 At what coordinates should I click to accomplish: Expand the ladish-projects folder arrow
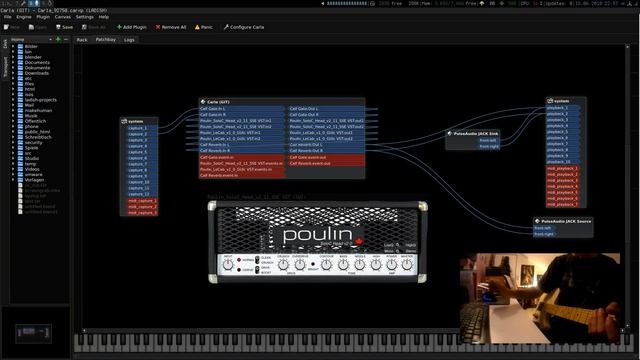13,100
